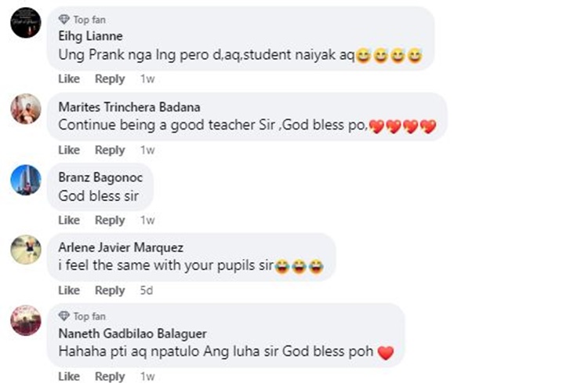Screen dimensions: 588x387
Task: Click the Top fan diamond badge above Eihg Lianne
Action: (x=64, y=19)
